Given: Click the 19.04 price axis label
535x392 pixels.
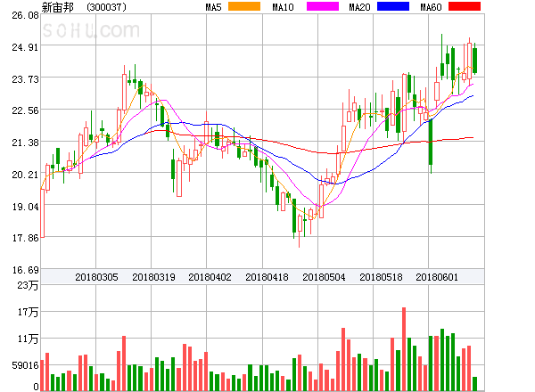Looking at the screenshot, I should tap(25, 207).
